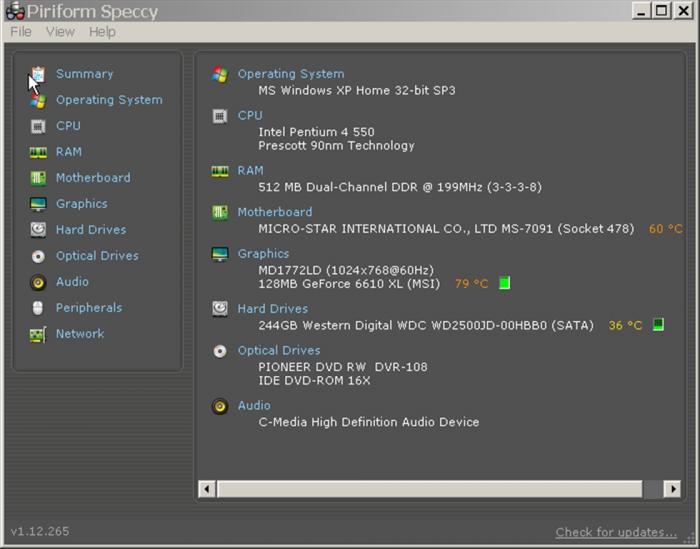Viewport: 700px width, 549px height.
Task: Click the Network card icon in sidebar
Action: click(38, 334)
